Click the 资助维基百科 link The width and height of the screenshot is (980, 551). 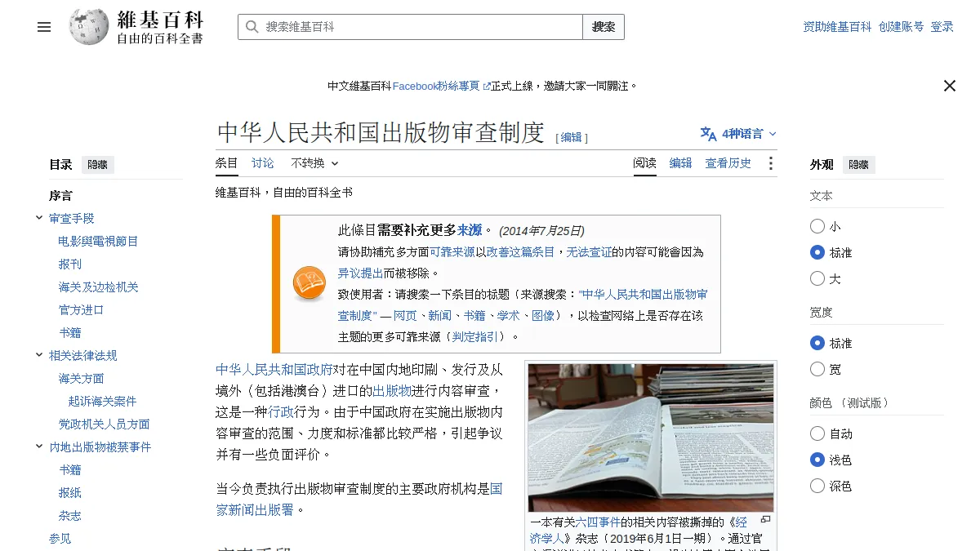837,27
